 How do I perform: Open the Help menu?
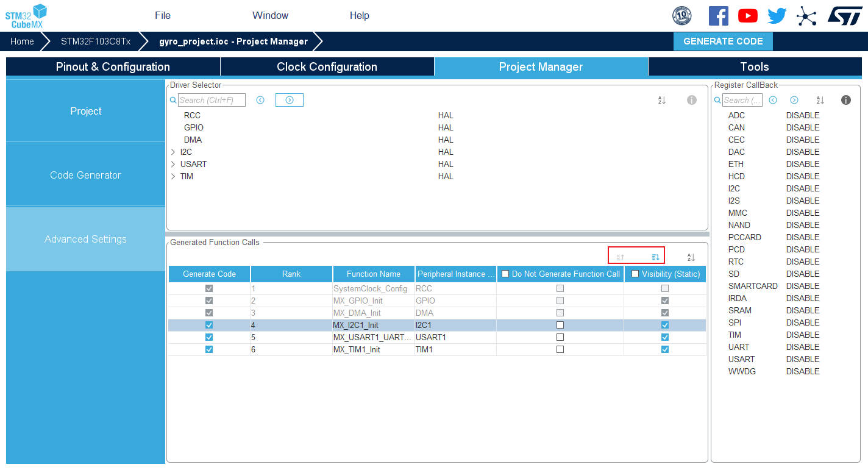[360, 16]
